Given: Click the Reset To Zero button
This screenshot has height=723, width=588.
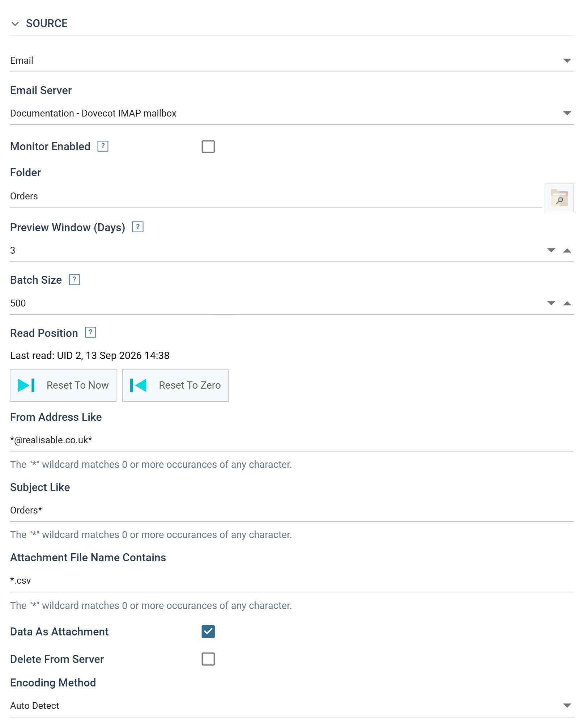Looking at the screenshot, I should [x=175, y=385].
